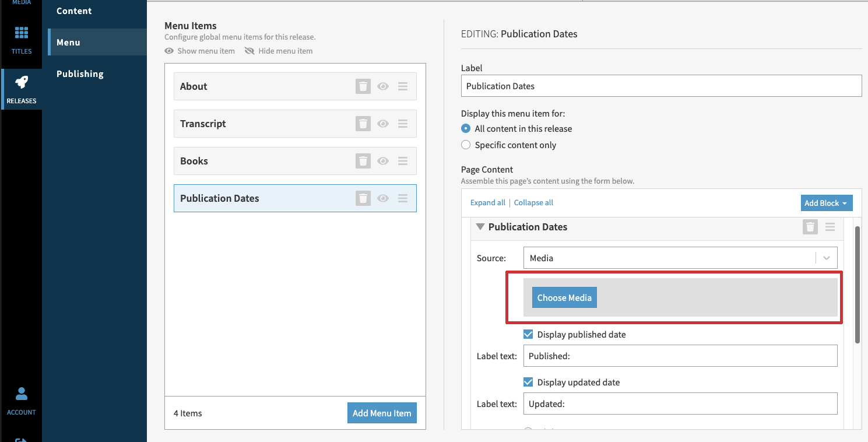Open the Account section
868x442 pixels.
tap(22, 401)
